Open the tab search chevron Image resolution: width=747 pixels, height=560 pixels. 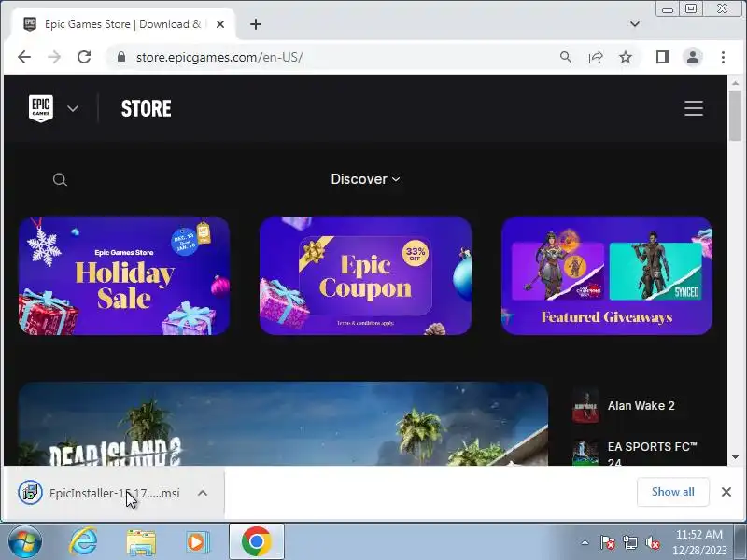point(635,24)
